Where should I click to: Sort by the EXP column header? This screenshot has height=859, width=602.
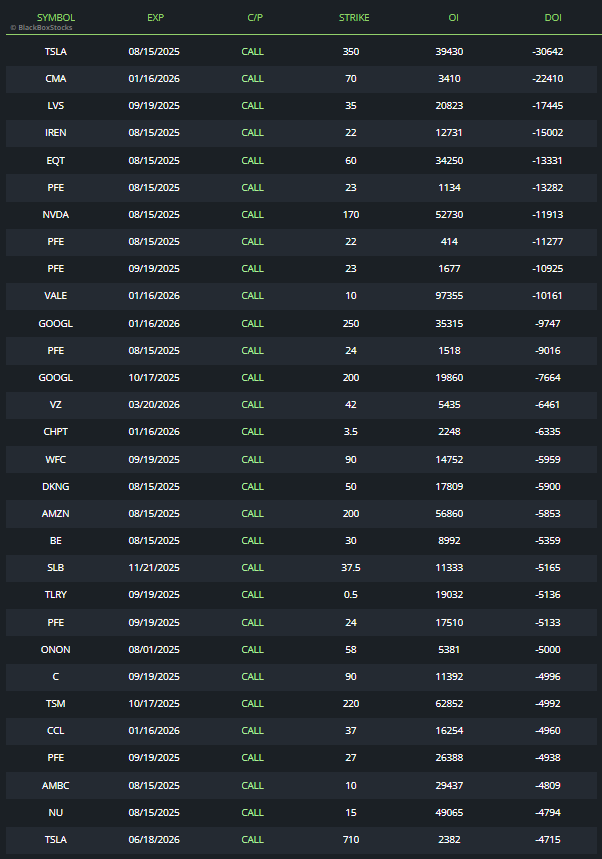tap(156, 18)
